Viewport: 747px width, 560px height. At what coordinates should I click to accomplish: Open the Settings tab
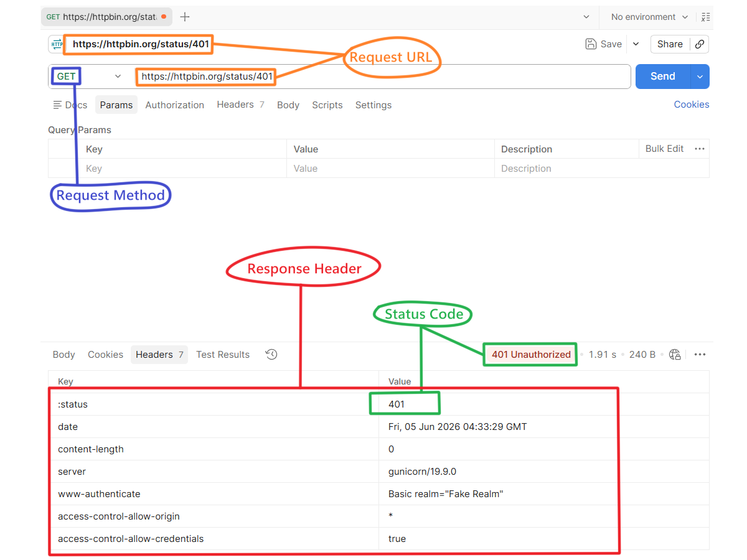point(374,105)
